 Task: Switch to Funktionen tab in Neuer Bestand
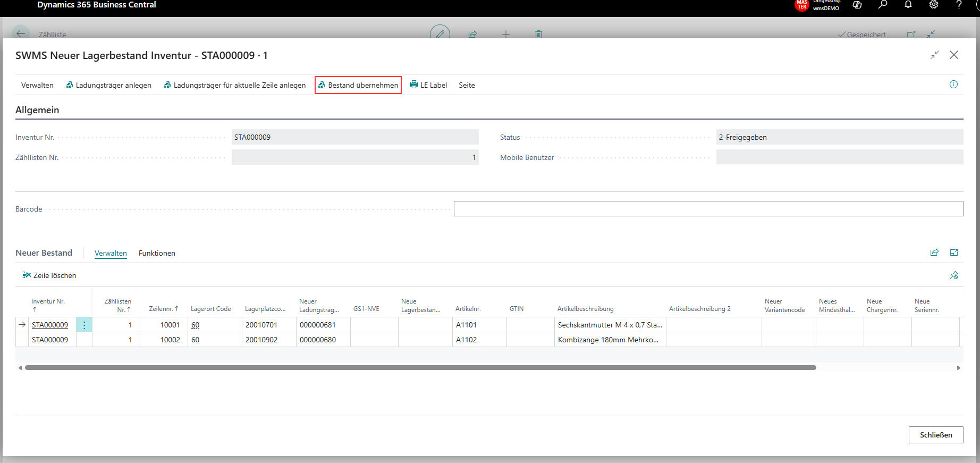point(157,253)
